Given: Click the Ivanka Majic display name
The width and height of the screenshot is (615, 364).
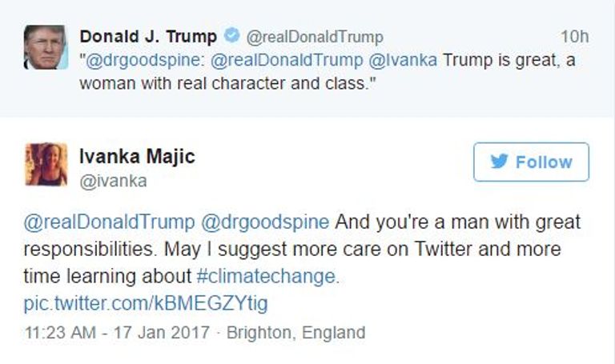Looking at the screenshot, I should 137,157.
